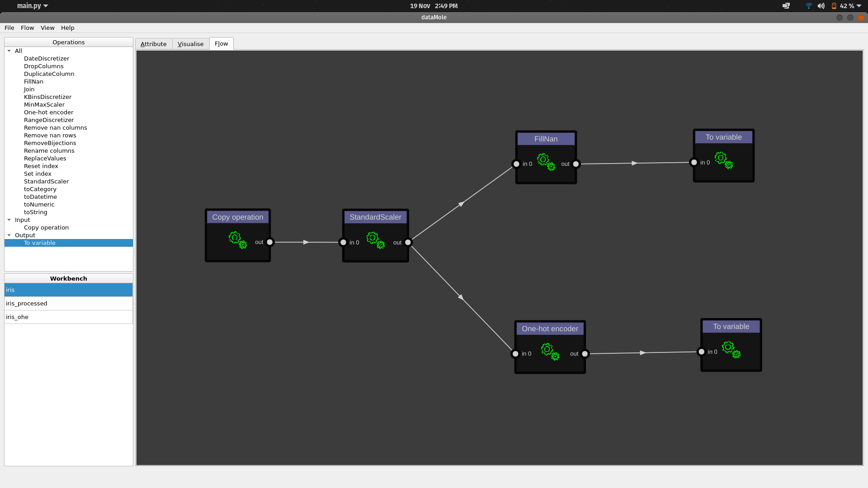Open the main.py dropdown in top bar
This screenshot has width=868, height=488.
pyautogui.click(x=33, y=6)
